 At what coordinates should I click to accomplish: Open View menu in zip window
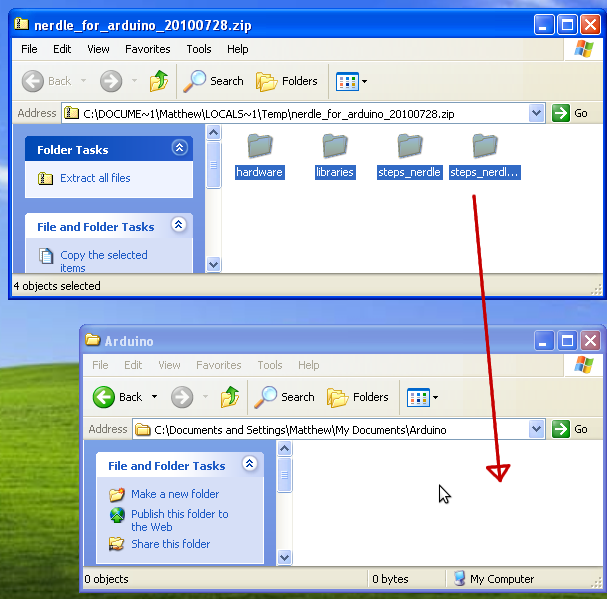pos(98,49)
